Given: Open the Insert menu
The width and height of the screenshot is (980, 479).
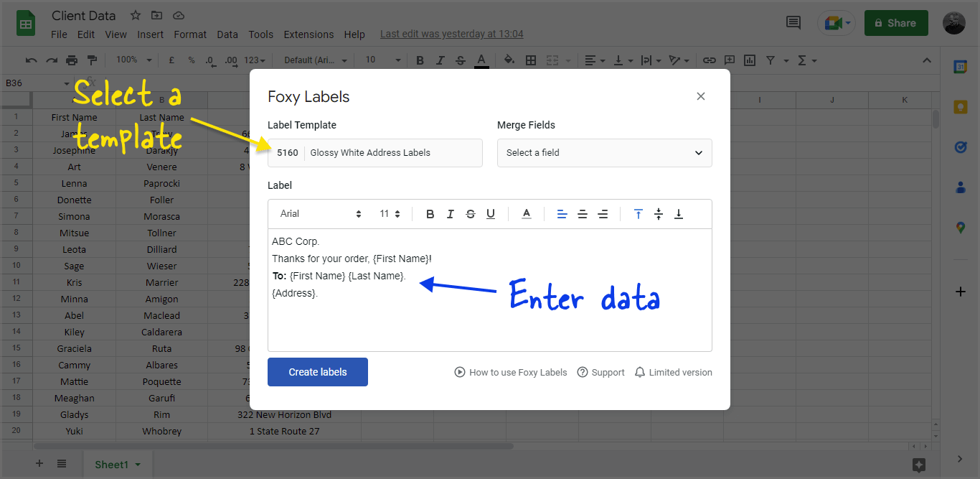Looking at the screenshot, I should 151,34.
